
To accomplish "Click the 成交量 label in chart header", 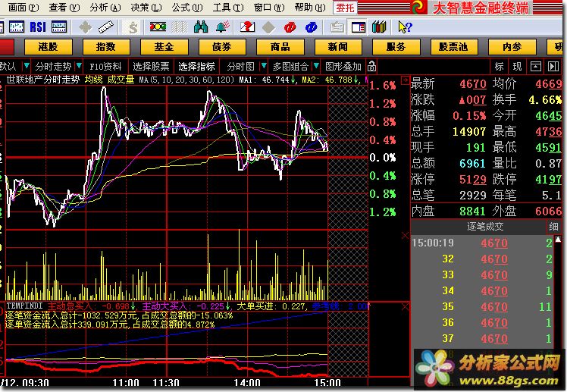I will (x=121, y=79).
